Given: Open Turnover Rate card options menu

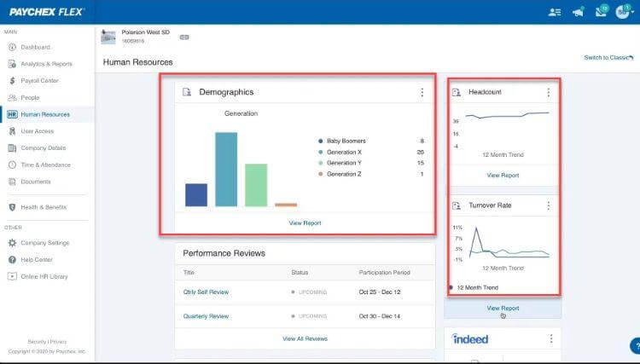Looking at the screenshot, I should pyautogui.click(x=548, y=205).
